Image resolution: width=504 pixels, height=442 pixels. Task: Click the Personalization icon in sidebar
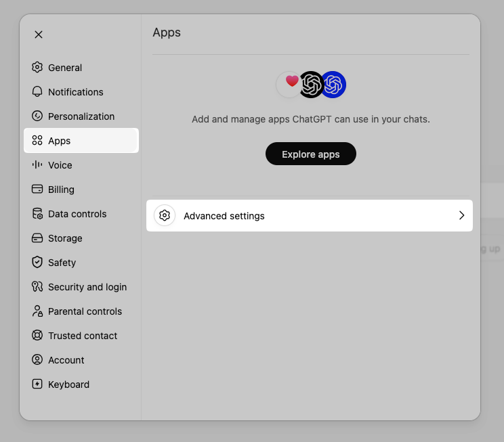pyautogui.click(x=37, y=116)
